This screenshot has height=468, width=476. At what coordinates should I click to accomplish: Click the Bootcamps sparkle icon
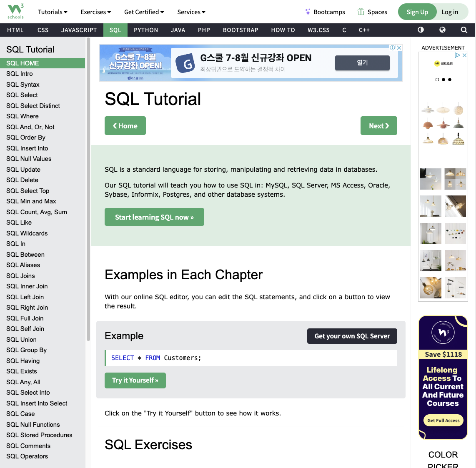click(x=308, y=12)
